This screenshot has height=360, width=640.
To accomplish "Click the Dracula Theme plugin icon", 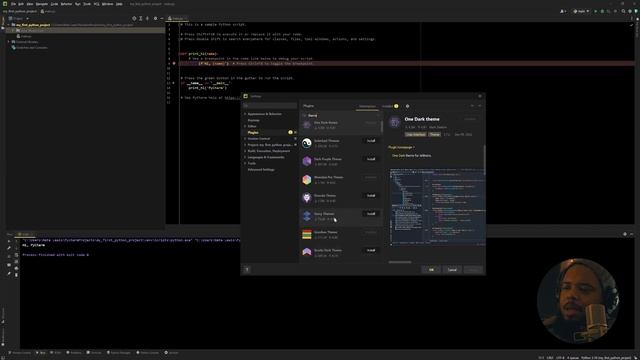I will click(x=307, y=198).
